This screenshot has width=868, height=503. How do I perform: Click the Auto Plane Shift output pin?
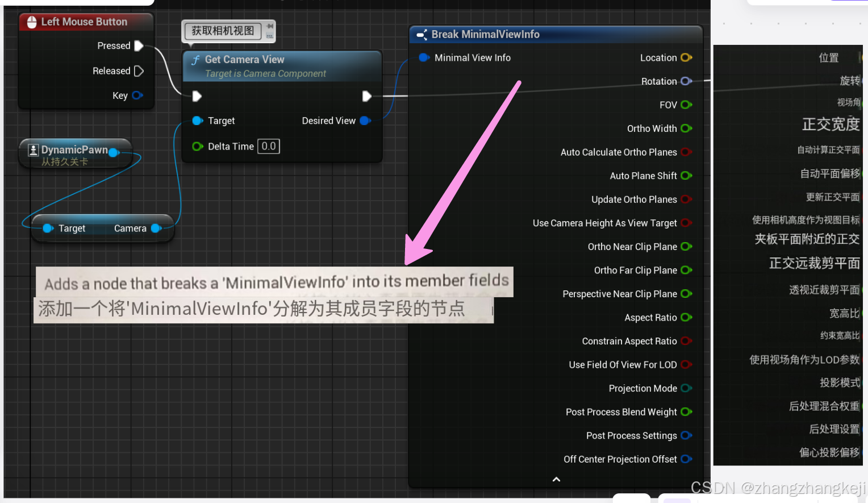tap(686, 176)
